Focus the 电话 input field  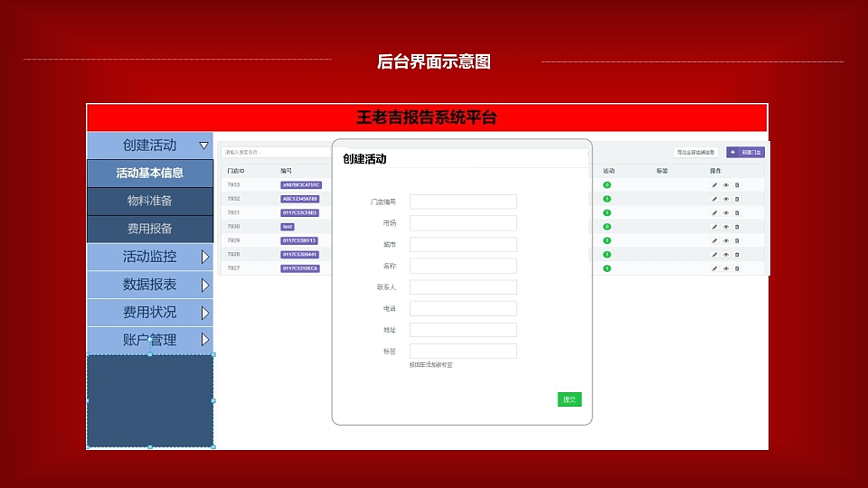(x=463, y=309)
